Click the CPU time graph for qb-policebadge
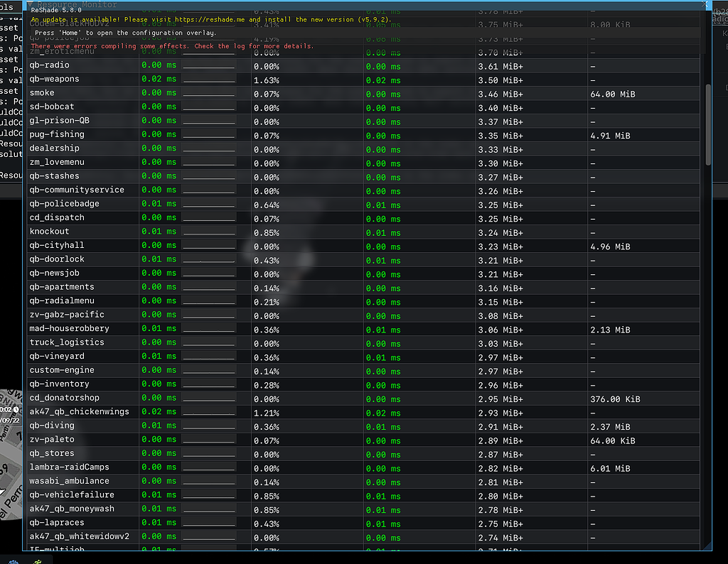 click(x=208, y=205)
